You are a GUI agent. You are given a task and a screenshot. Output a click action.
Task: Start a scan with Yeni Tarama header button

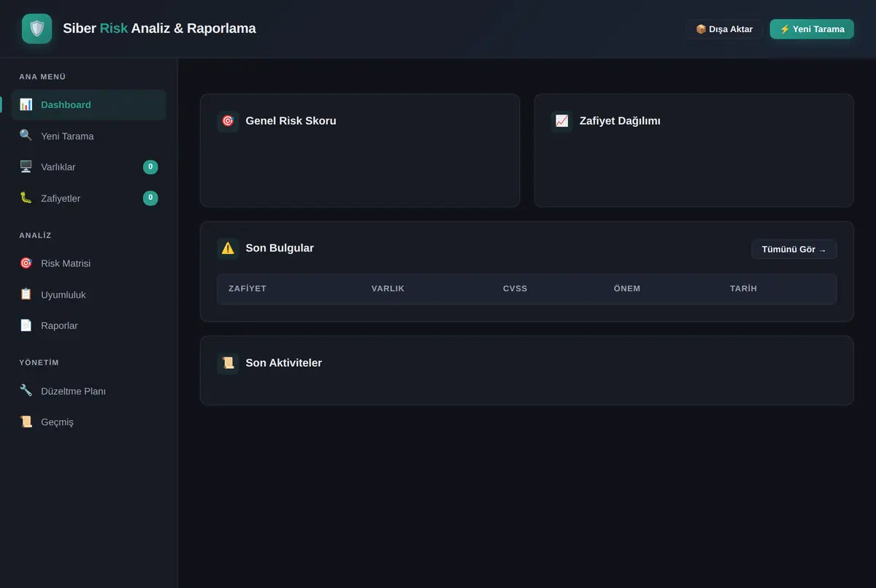(x=812, y=29)
